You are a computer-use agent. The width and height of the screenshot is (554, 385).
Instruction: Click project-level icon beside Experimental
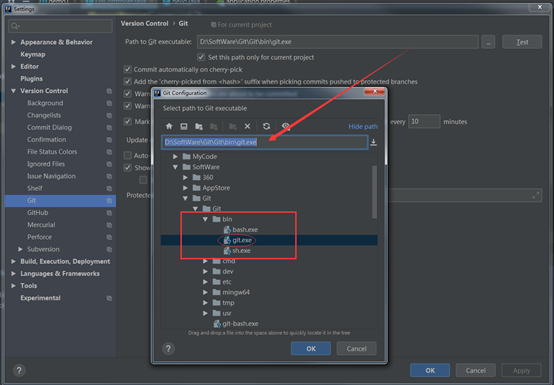point(109,298)
